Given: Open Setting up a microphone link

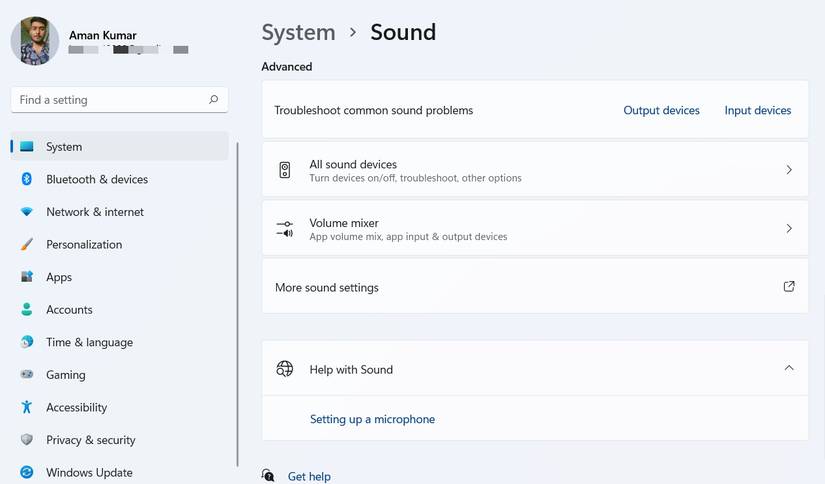Looking at the screenshot, I should tap(373, 419).
